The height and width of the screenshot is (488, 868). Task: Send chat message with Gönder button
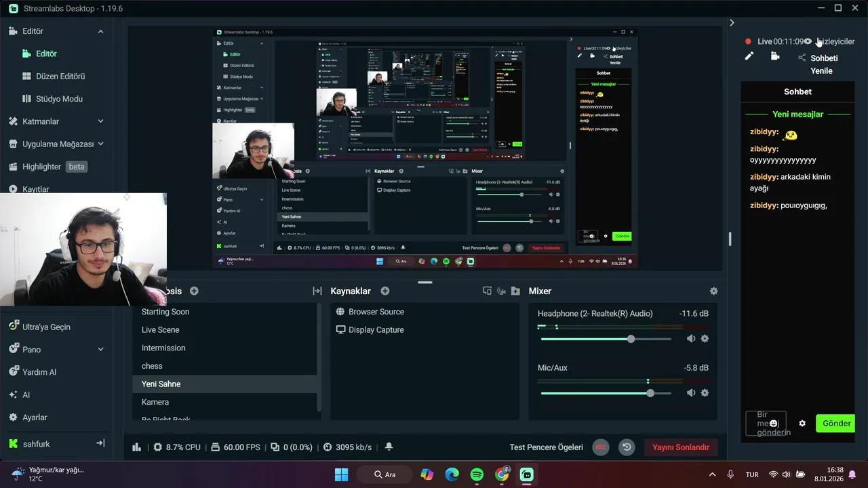[836, 423]
